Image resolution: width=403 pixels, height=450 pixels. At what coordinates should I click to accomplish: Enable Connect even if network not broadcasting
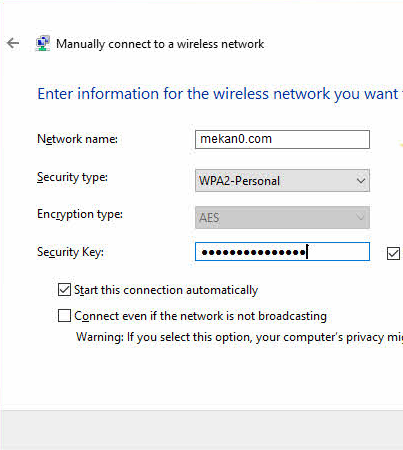click(64, 316)
